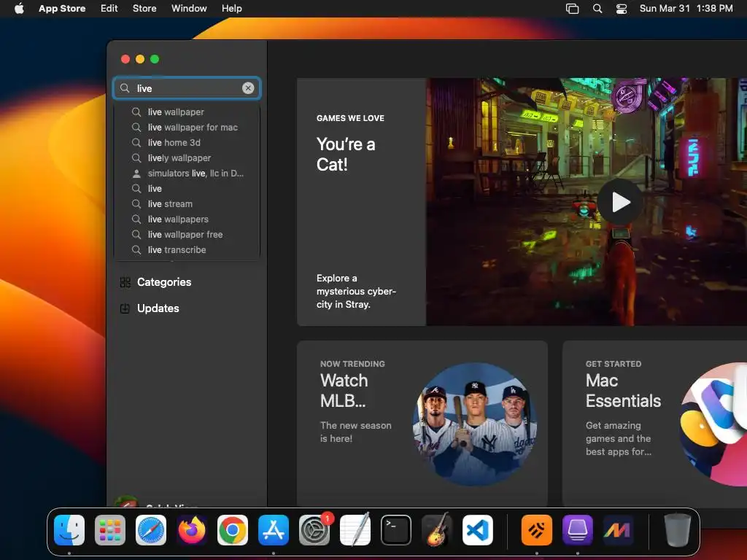
Task: Choose 'live wallpaper for mac' suggestion
Action: coord(187,127)
